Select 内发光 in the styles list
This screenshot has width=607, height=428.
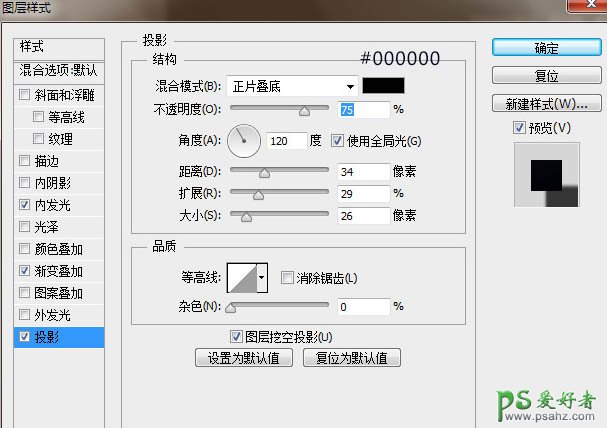tap(52, 205)
